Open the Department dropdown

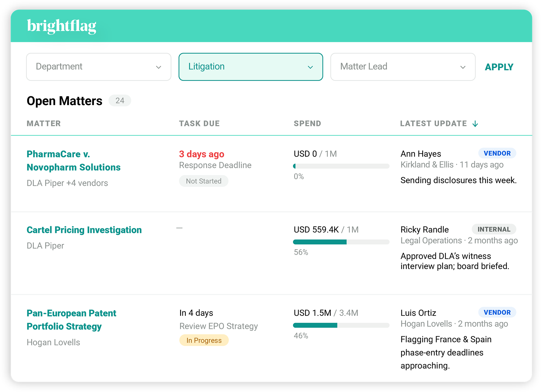99,67
